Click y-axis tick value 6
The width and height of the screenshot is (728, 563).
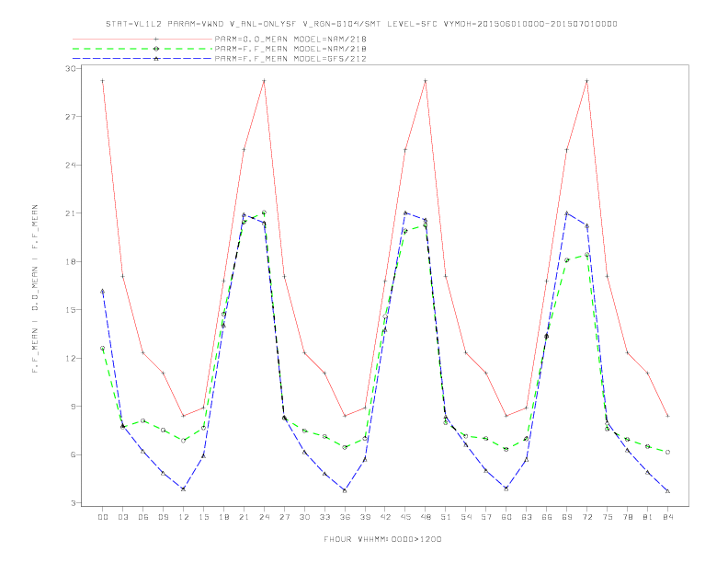click(74, 454)
